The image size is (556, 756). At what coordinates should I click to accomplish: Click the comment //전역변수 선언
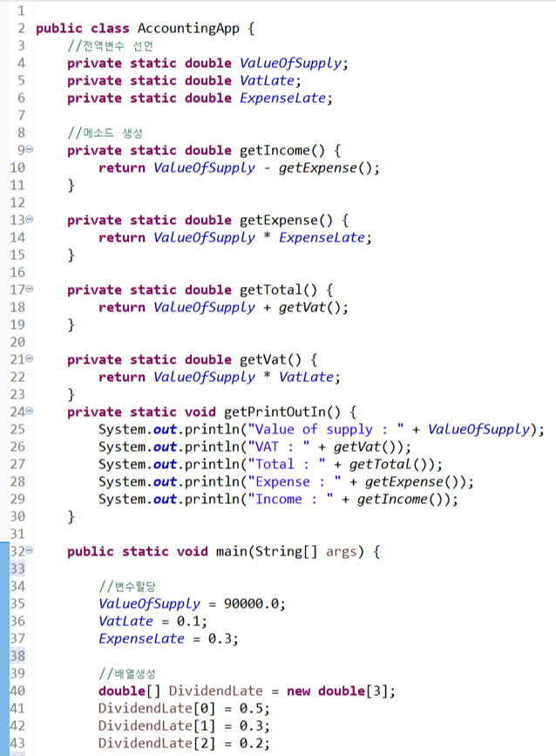pos(111,46)
